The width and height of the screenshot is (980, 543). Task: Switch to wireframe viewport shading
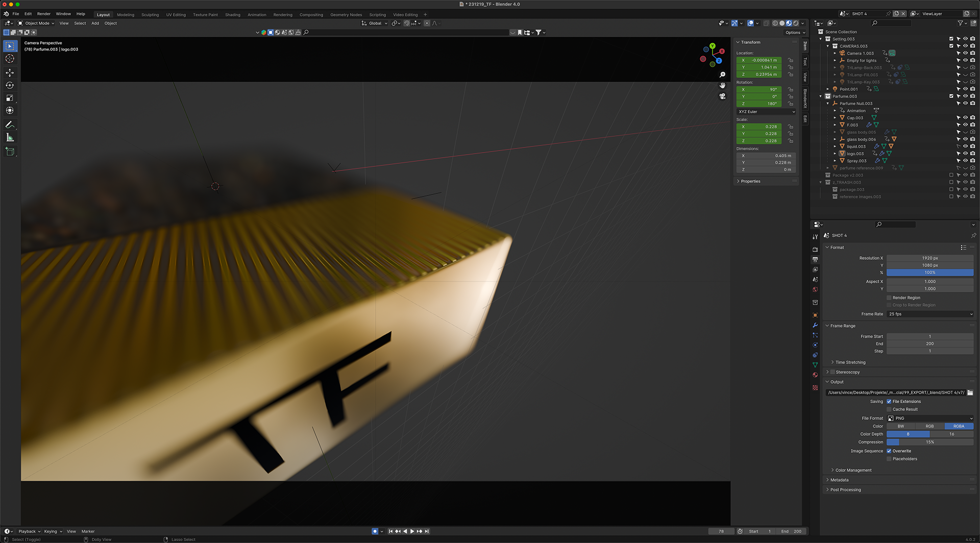[775, 23]
